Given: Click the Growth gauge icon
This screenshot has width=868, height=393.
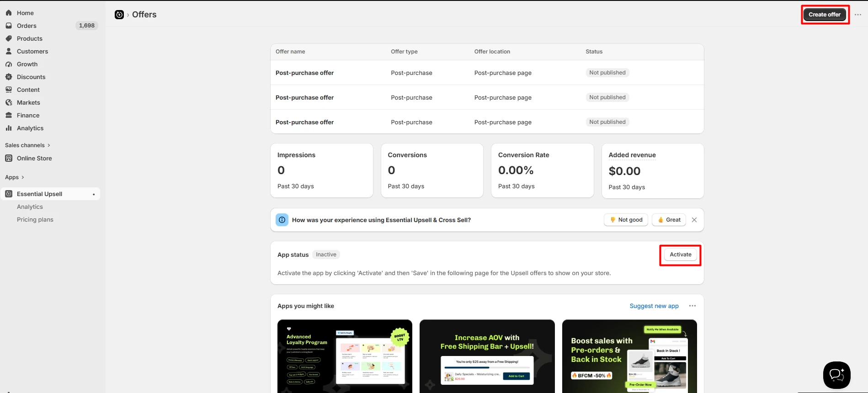Looking at the screenshot, I should [9, 64].
